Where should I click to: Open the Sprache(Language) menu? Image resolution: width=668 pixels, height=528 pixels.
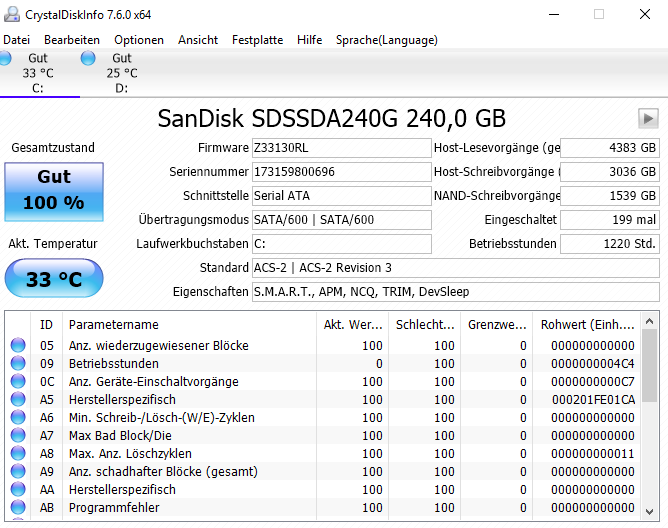tap(387, 40)
